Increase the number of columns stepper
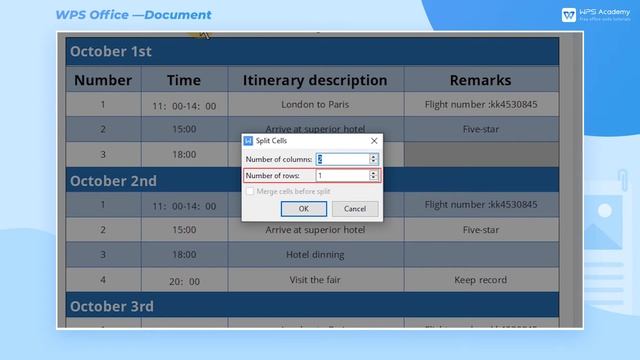This screenshot has height=360, width=640. (x=373, y=156)
